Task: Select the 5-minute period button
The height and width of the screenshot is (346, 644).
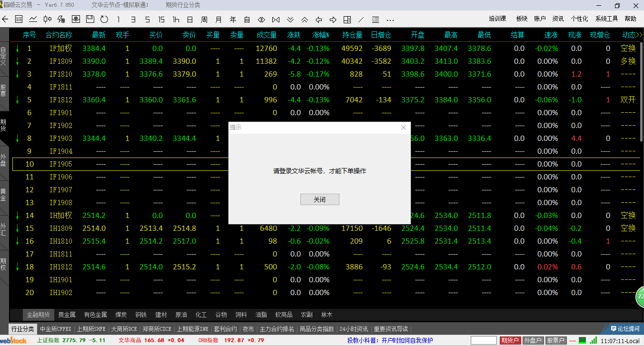Action: (x=148, y=20)
